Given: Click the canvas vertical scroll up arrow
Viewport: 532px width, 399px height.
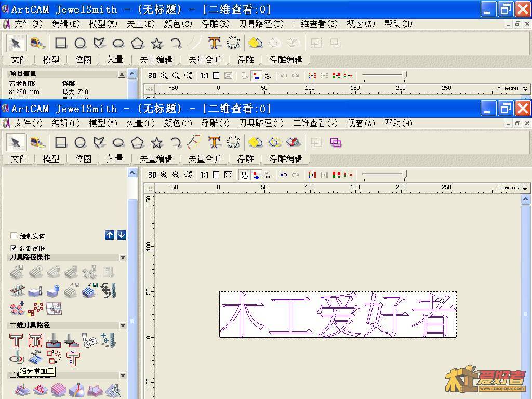Looking at the screenshot, I should pyautogui.click(x=526, y=199).
